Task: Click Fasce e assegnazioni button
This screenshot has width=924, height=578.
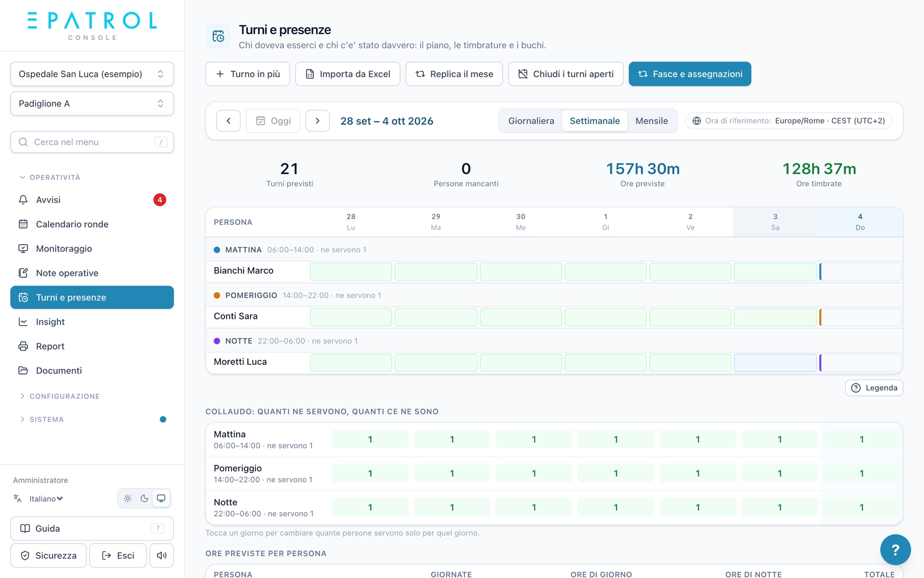Action: (x=690, y=74)
